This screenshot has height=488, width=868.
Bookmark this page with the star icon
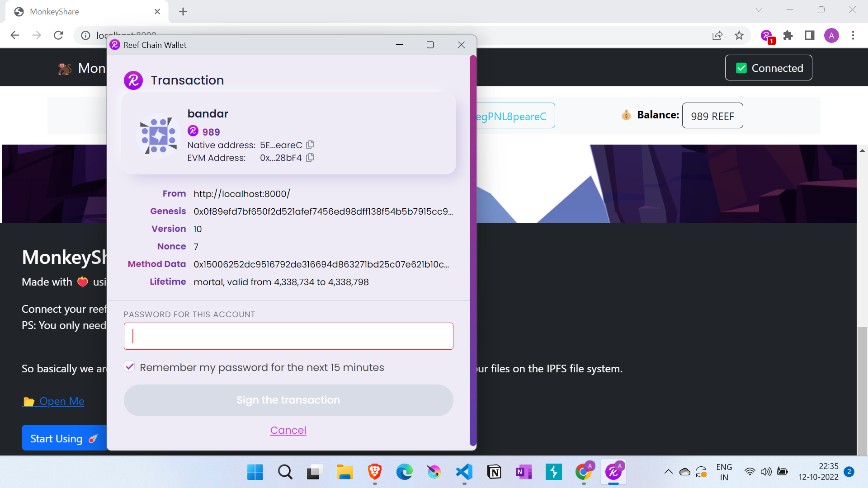point(739,35)
